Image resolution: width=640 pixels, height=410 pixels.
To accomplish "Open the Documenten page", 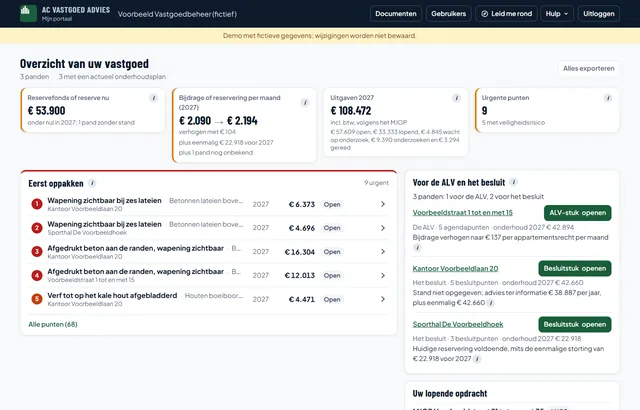I will point(396,13).
